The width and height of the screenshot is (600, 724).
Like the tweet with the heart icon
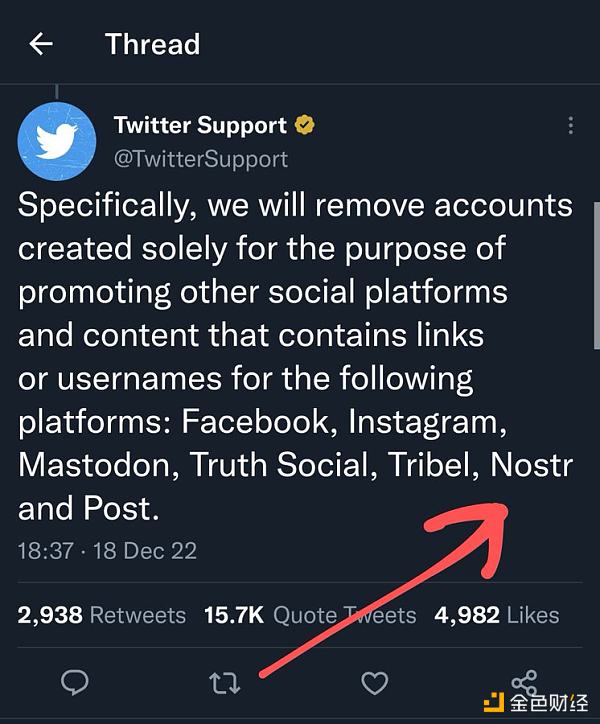click(x=374, y=683)
